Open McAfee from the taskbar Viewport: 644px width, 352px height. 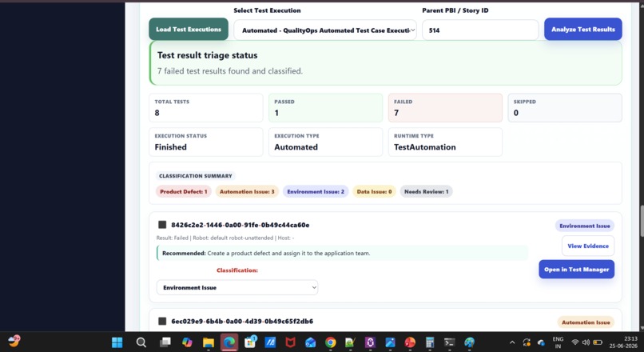coord(290,342)
